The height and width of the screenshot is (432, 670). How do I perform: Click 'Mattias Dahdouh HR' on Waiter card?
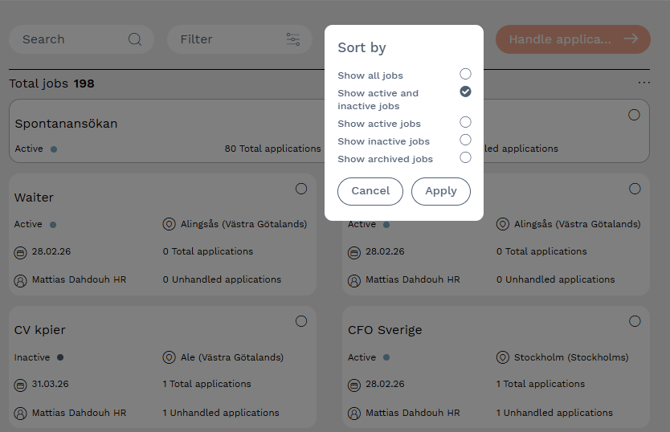pos(79,279)
